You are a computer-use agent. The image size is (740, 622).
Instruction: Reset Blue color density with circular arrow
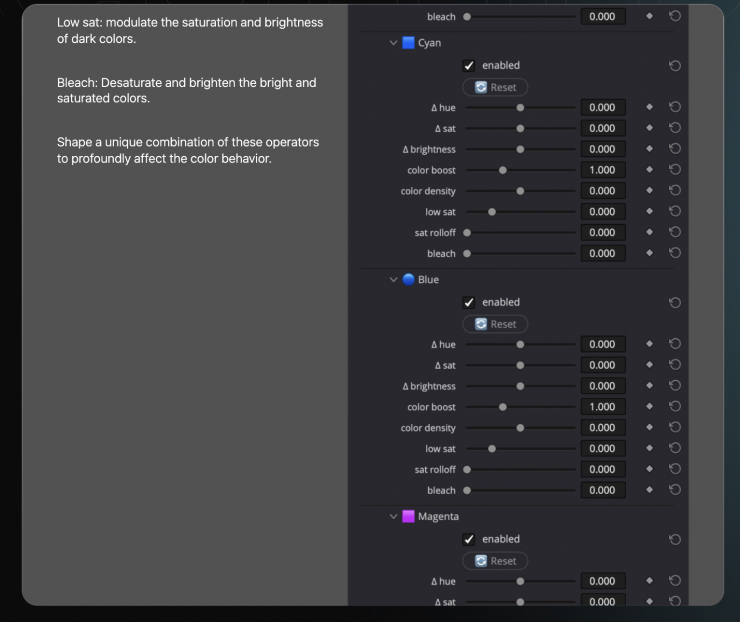(x=675, y=428)
